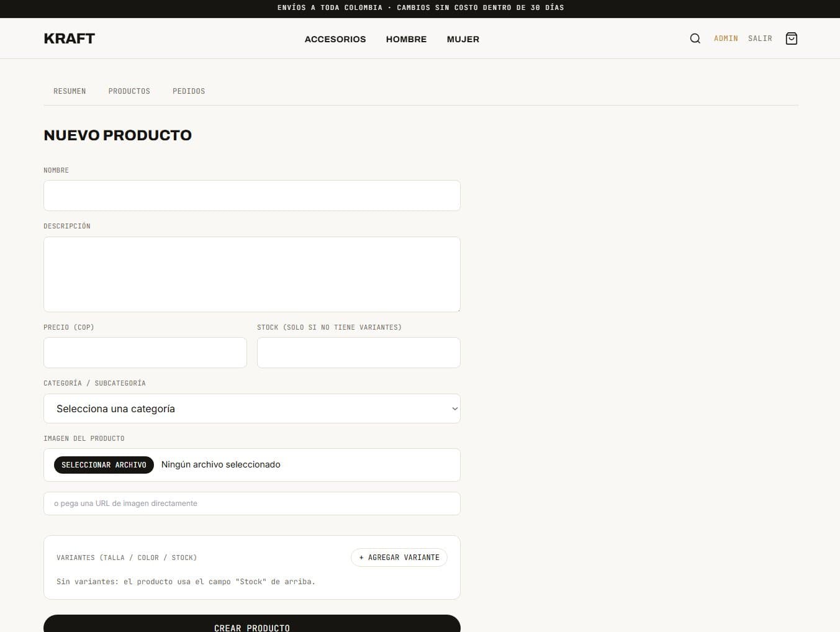This screenshot has height=632, width=840.
Task: Click the Crear Producto button
Action: point(252,624)
